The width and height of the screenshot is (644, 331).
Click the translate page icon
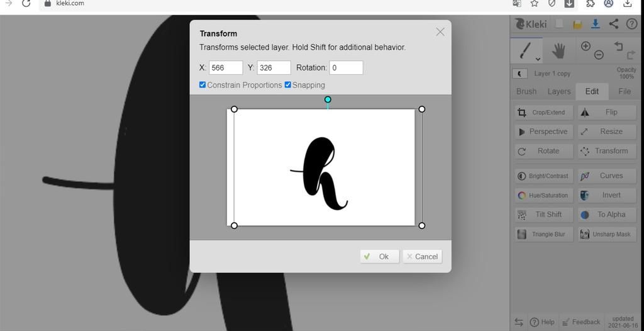coord(517,3)
